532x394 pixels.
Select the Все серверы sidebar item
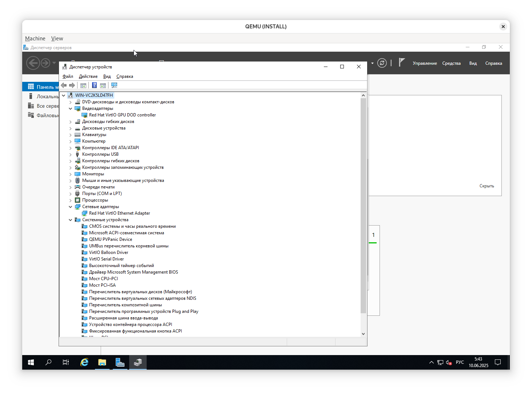pyautogui.click(x=41, y=106)
